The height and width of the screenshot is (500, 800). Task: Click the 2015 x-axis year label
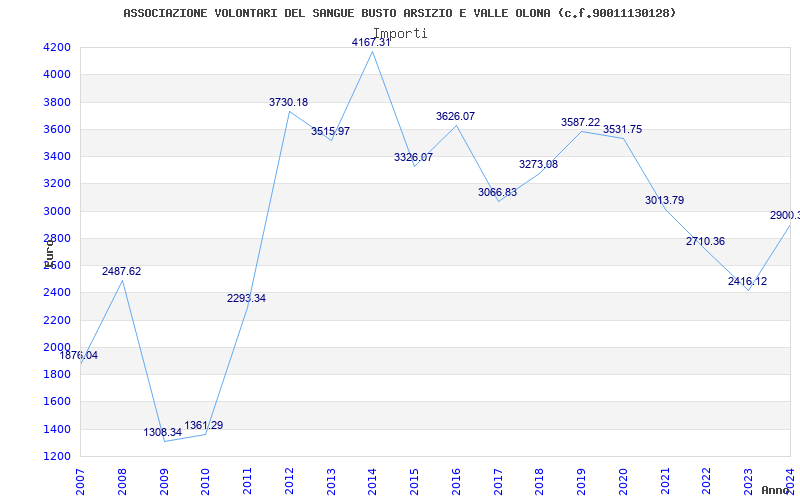[x=414, y=481]
